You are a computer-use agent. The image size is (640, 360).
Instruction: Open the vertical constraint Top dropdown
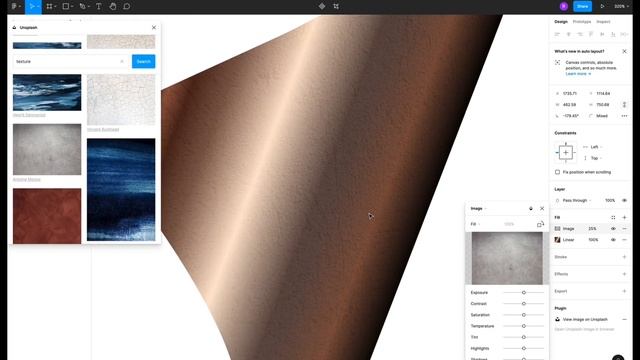594,158
